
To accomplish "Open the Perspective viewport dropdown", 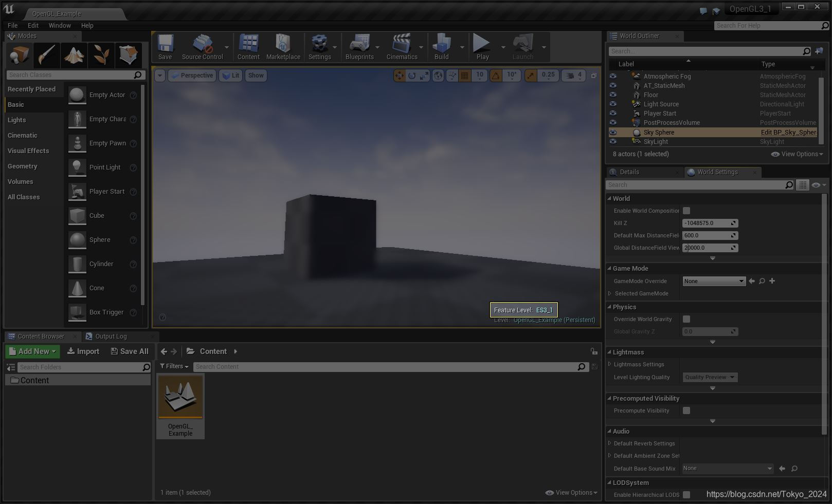I will click(192, 76).
